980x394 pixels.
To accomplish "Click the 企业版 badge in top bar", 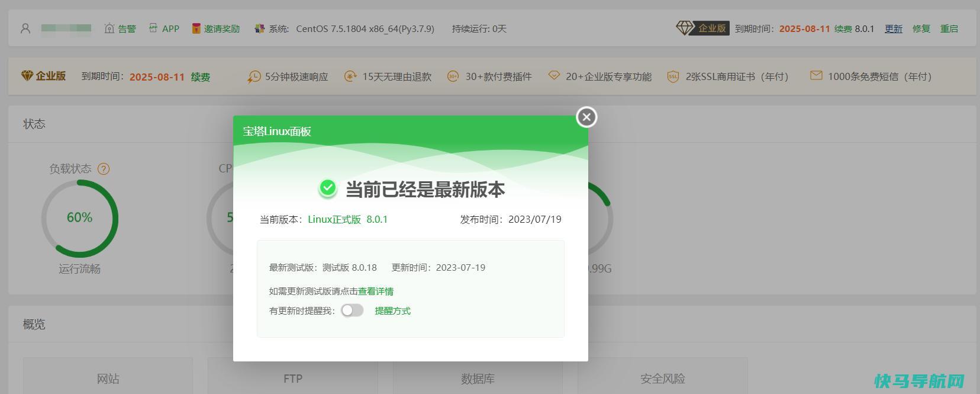I will (711, 28).
